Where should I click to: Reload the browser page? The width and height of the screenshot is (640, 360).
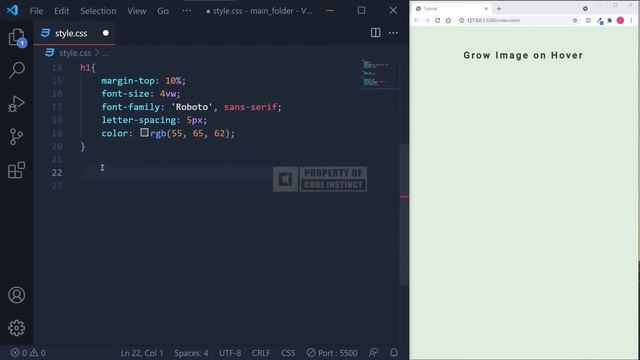click(x=438, y=20)
